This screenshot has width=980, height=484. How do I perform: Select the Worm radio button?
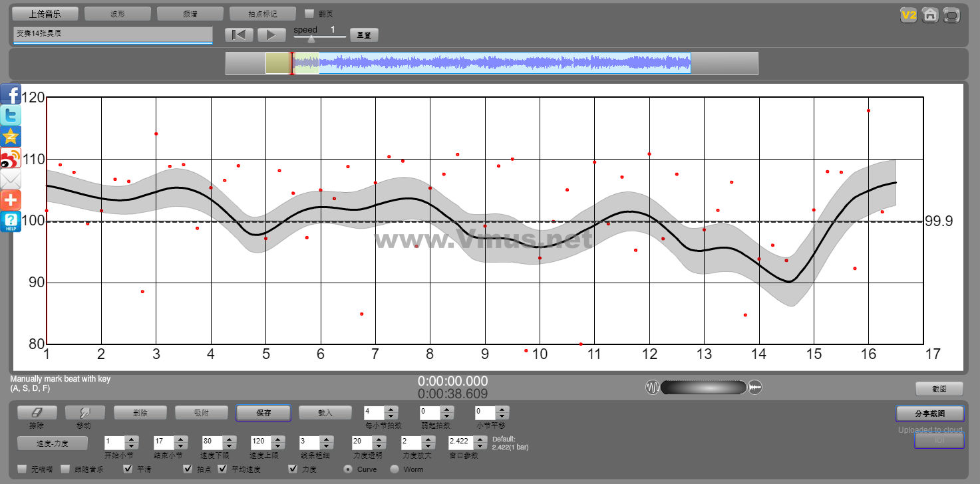(x=395, y=469)
